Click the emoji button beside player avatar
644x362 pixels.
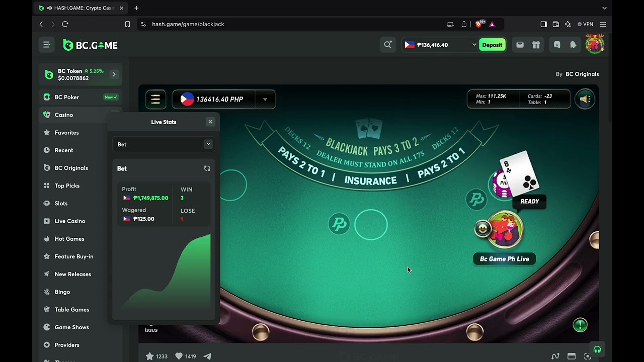482,229
